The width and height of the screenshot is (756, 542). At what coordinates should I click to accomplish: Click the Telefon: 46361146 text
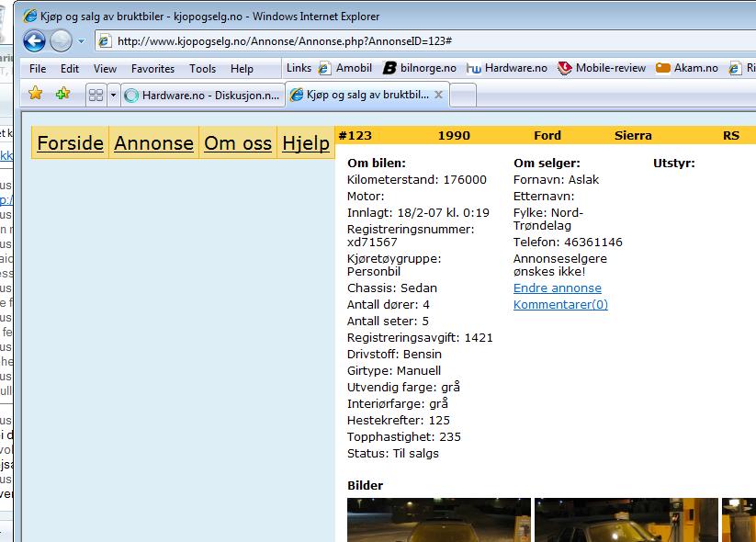tap(568, 243)
